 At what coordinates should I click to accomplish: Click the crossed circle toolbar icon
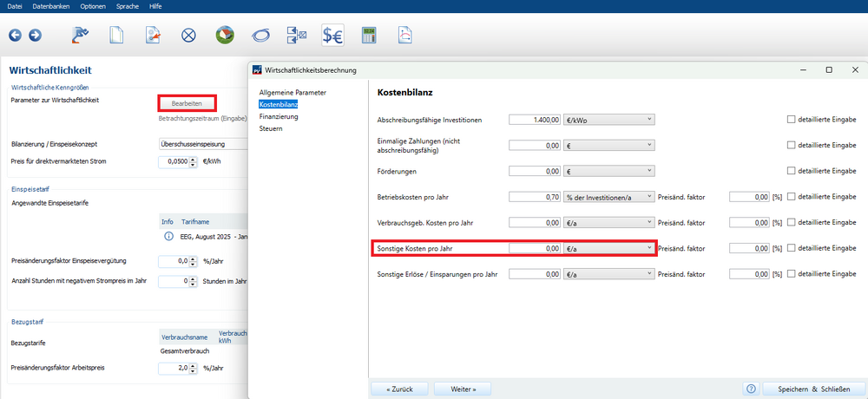pyautogui.click(x=188, y=36)
